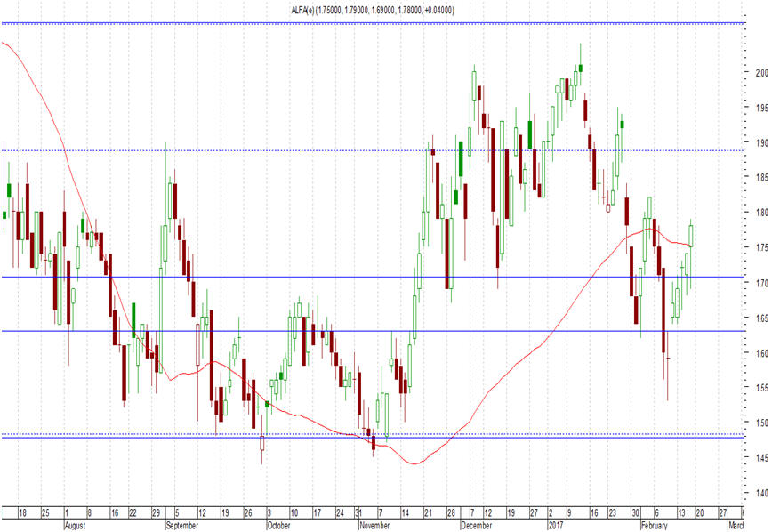This screenshot has width=772, height=532.
Task: Select the 1.55 price axis label
Action: [761, 388]
